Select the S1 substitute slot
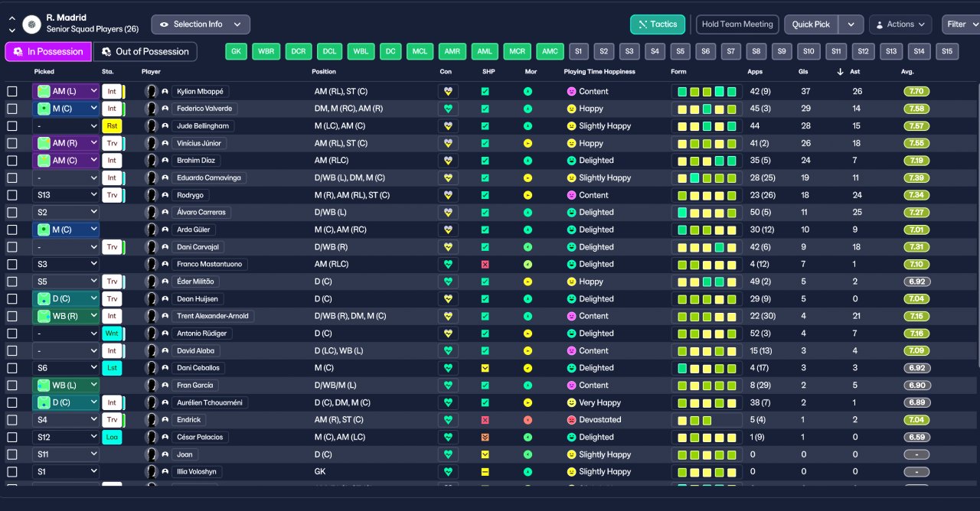Image resolution: width=980 pixels, height=511 pixels. click(578, 52)
